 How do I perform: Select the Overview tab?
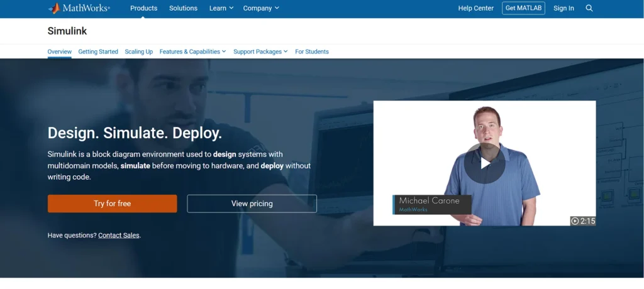click(59, 52)
